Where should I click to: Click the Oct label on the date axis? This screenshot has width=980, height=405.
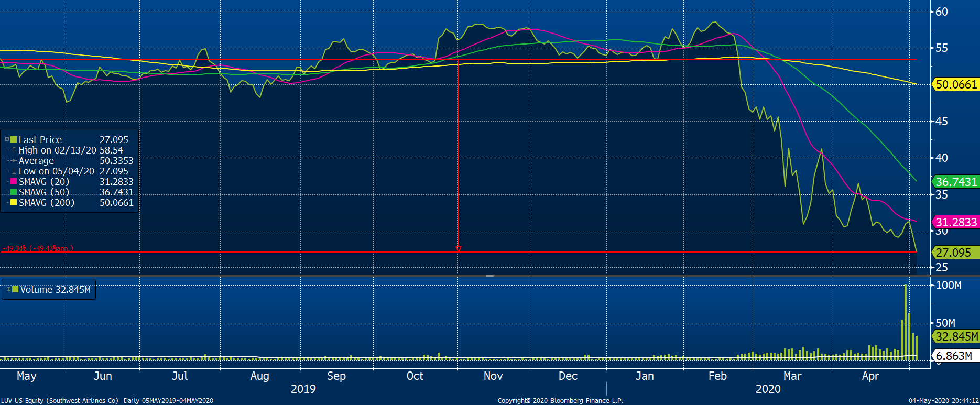415,376
